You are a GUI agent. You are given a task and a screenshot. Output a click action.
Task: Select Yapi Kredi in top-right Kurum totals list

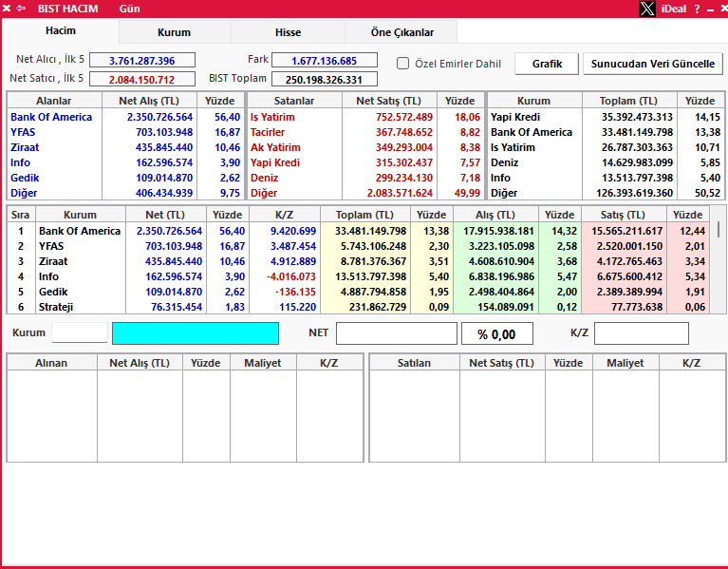click(x=514, y=117)
